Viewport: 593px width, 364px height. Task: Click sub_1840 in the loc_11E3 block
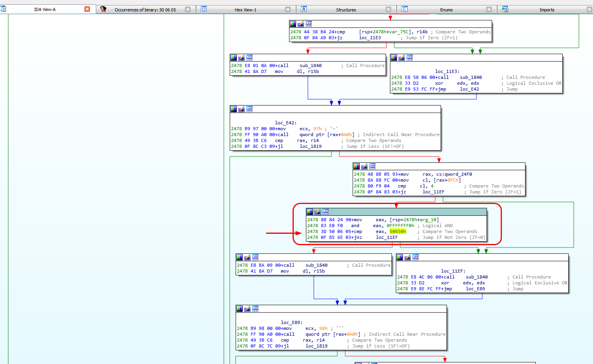pos(471,77)
